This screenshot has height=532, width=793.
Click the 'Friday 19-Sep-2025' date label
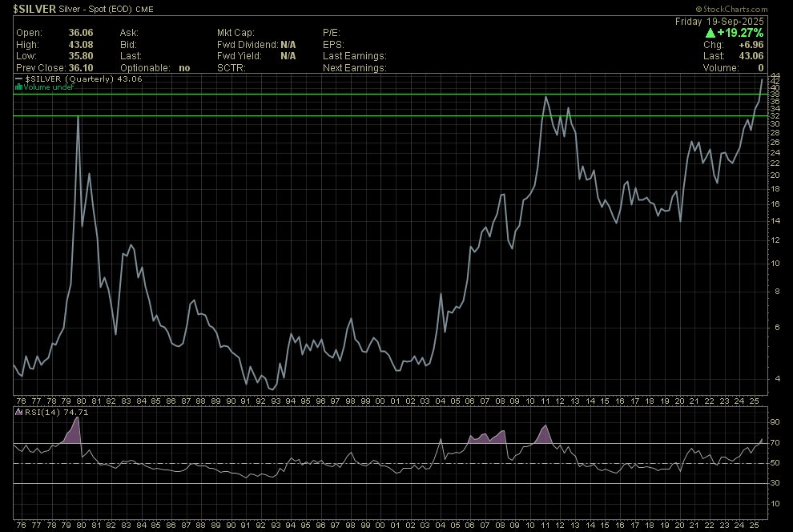(x=720, y=21)
